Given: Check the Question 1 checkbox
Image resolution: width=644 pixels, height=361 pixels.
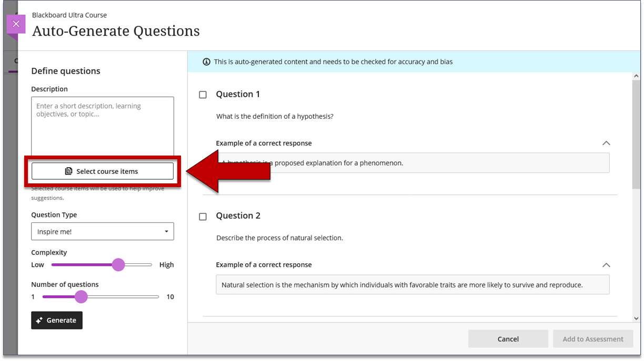Looking at the screenshot, I should [203, 95].
